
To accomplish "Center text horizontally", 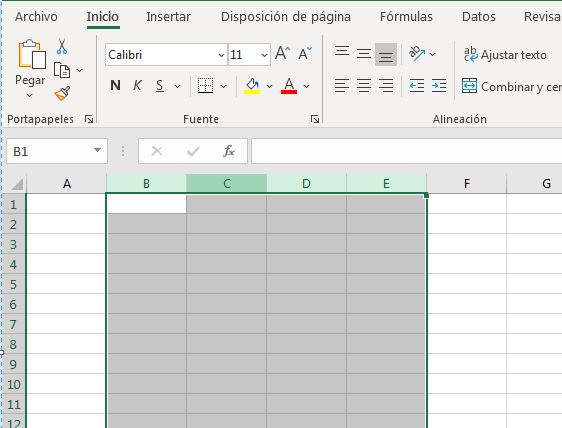I will point(364,86).
